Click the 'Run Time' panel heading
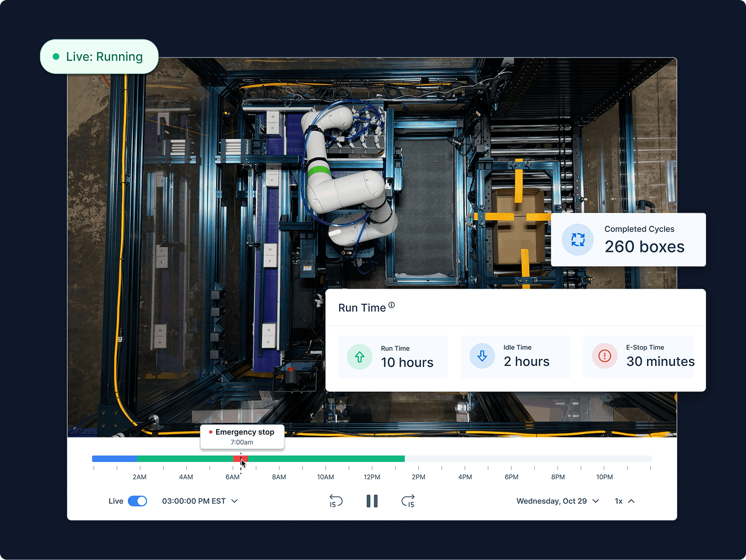 pyautogui.click(x=362, y=308)
